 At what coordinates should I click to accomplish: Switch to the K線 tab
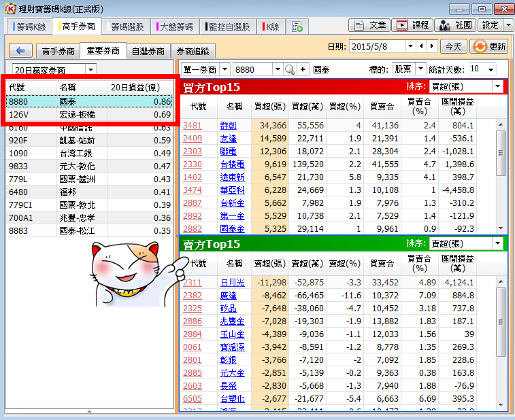[271, 27]
